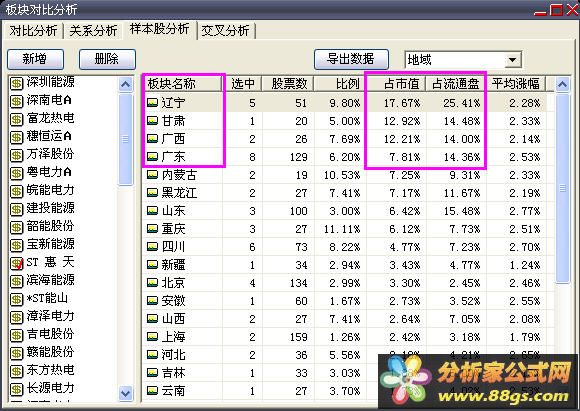Image resolution: width=580 pixels, height=411 pixels.
Task: Click the region icon beside 北京
Action: click(x=152, y=283)
